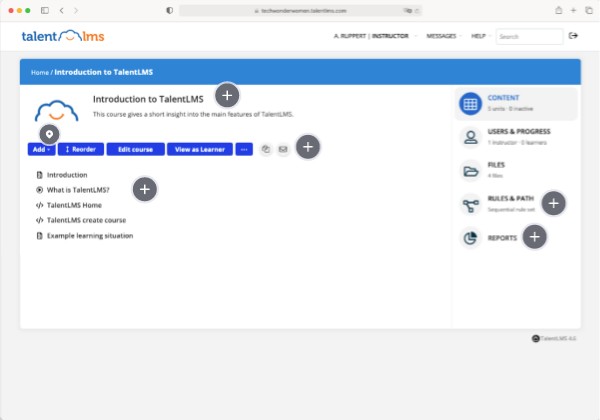Click the location pin hotspot marker
This screenshot has height=420, width=600.
click(49, 133)
